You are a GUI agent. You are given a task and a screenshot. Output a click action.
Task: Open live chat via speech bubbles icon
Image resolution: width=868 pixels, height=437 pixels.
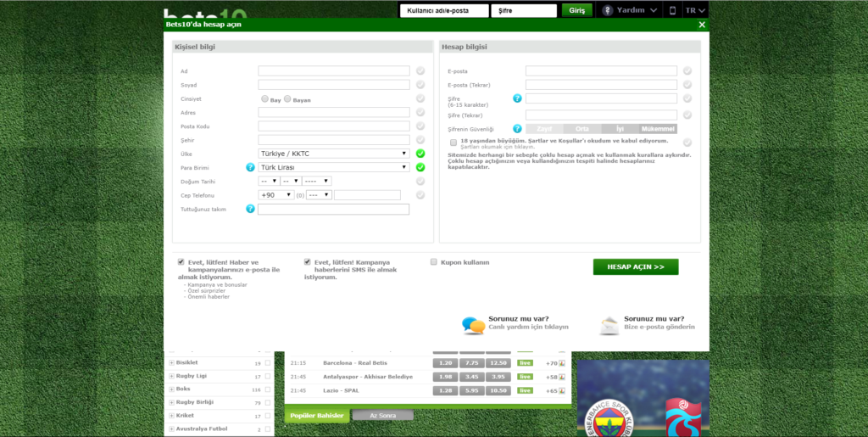474,324
